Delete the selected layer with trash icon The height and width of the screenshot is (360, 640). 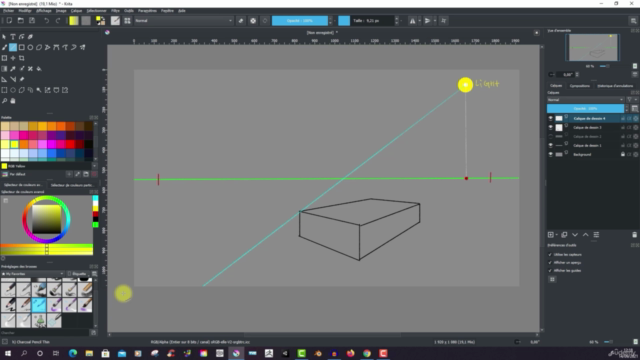[634, 235]
